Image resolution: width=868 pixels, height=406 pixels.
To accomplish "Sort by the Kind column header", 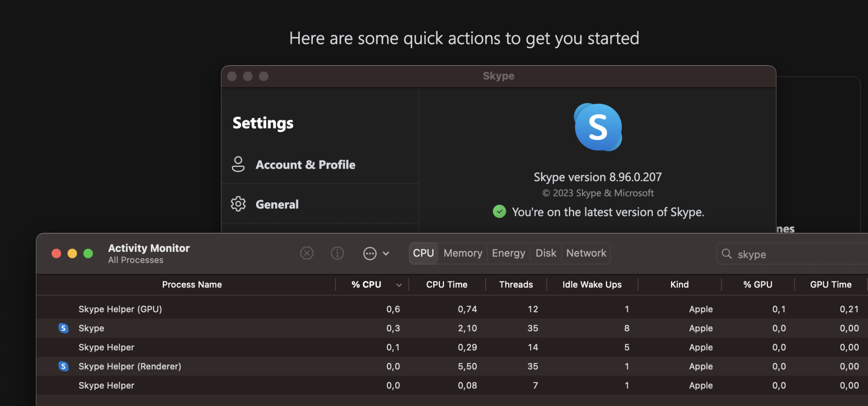I will pyautogui.click(x=679, y=285).
